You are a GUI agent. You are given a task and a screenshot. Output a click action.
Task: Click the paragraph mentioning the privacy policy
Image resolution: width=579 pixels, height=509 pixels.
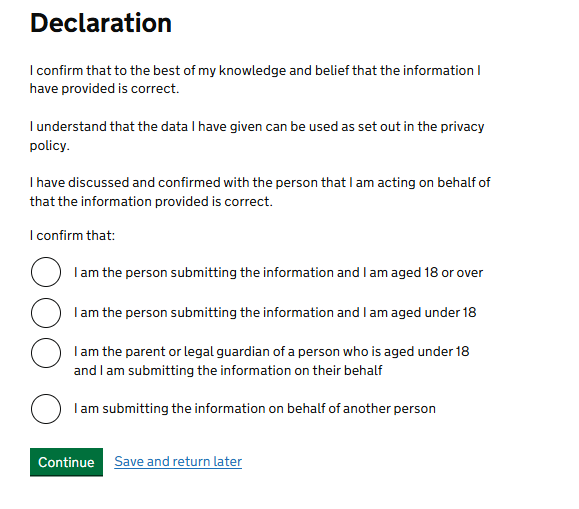pyautogui.click(x=257, y=136)
